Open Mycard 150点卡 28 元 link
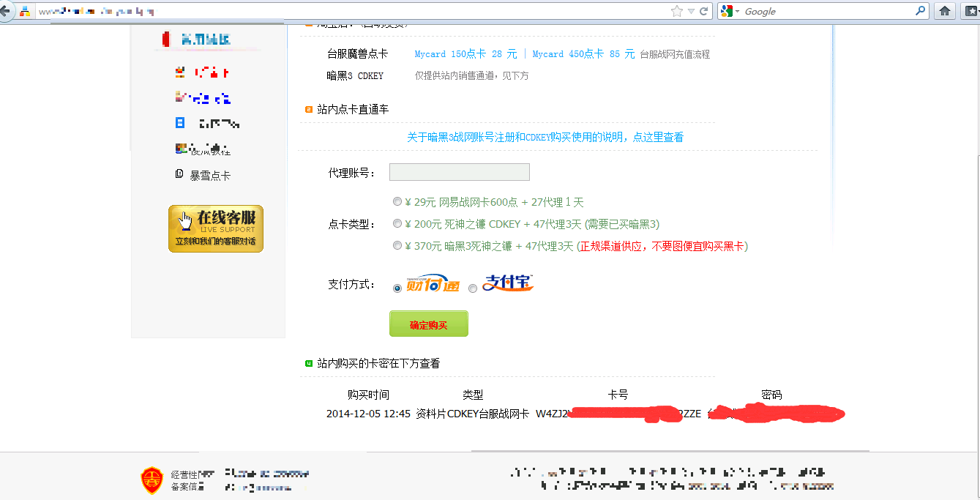980x500 pixels. pos(465,54)
